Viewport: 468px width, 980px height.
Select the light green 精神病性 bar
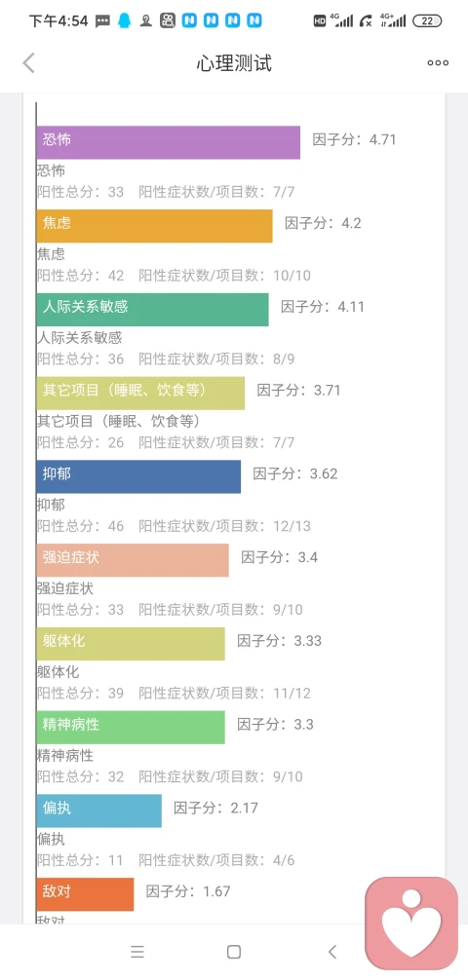[x=131, y=728]
